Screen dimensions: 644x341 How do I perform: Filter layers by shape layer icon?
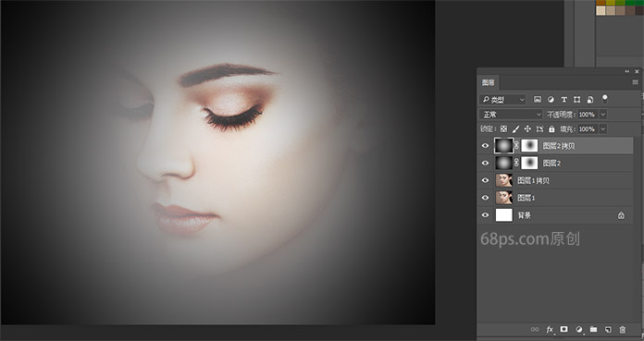(x=577, y=99)
